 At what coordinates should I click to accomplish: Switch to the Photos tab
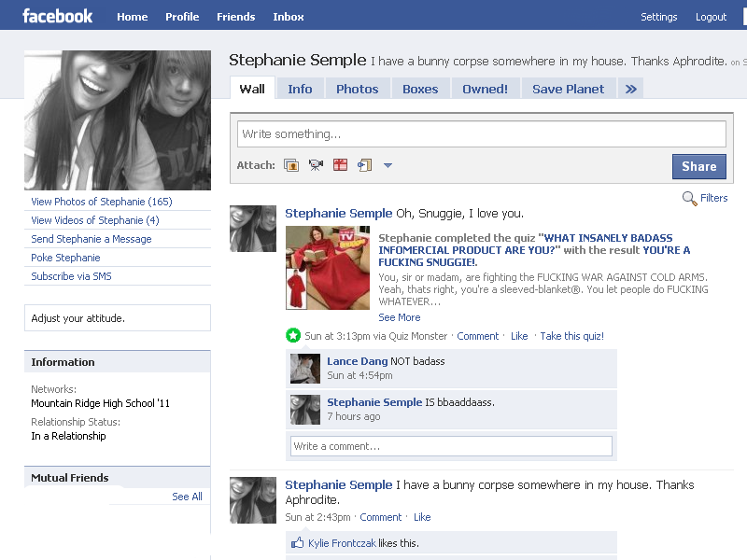(x=358, y=88)
